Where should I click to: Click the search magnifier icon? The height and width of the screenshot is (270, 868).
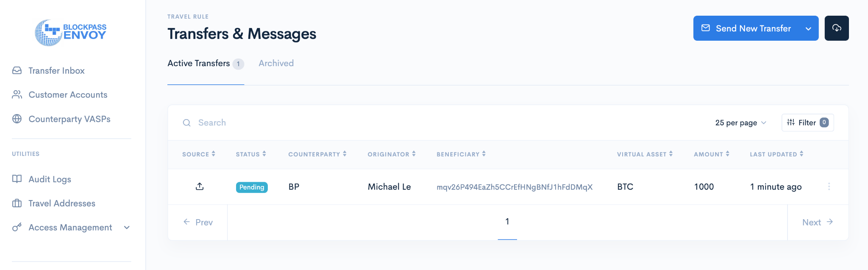click(x=186, y=123)
